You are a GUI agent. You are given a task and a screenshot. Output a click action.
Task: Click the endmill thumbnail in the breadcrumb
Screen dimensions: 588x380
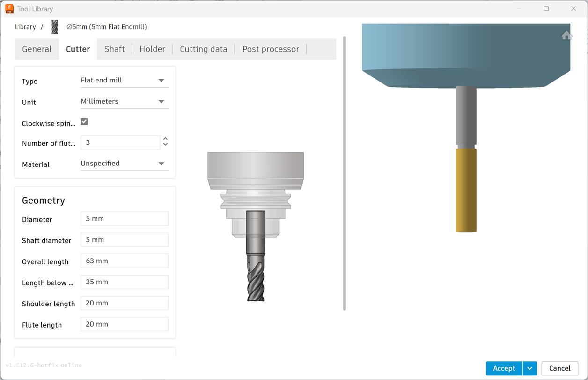54,27
